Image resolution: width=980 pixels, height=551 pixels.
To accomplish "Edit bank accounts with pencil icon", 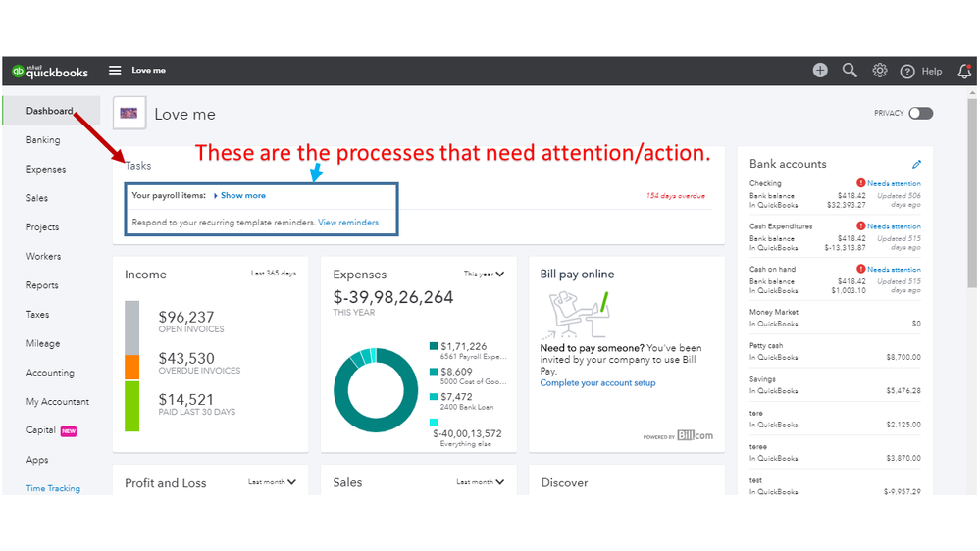I will coord(916,165).
